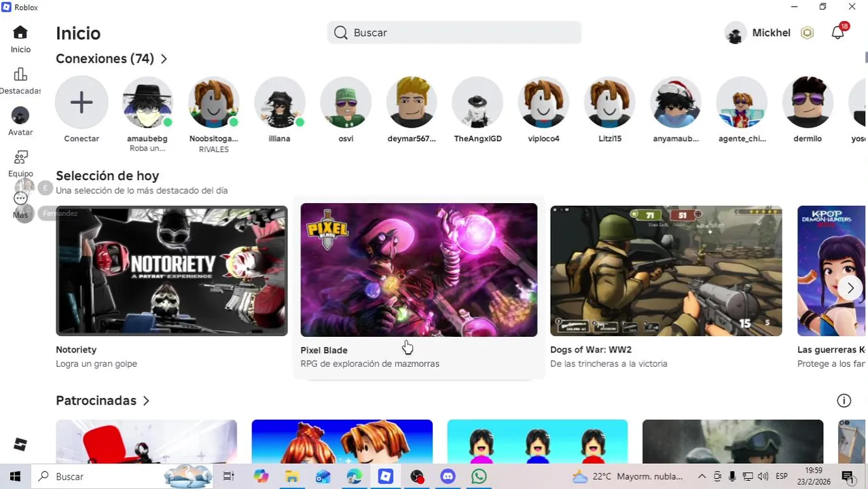The image size is (868, 489).
Task: Open the Windows Start menu
Action: click(15, 477)
